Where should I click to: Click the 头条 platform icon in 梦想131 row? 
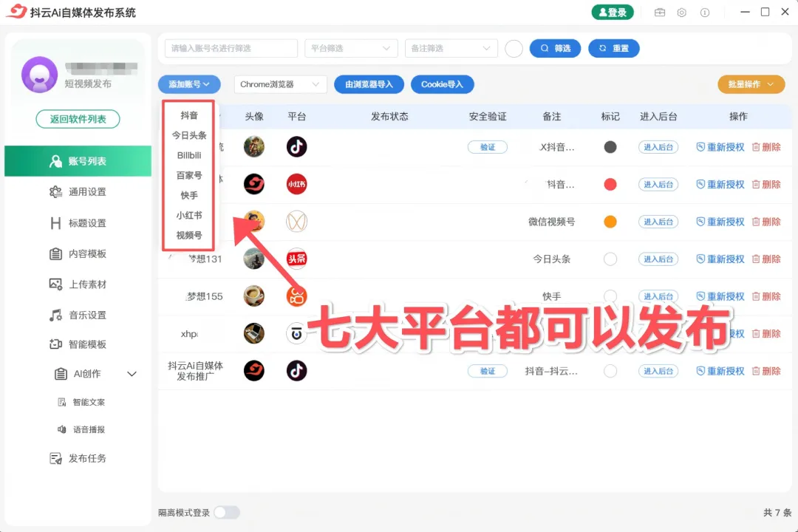[297, 259]
